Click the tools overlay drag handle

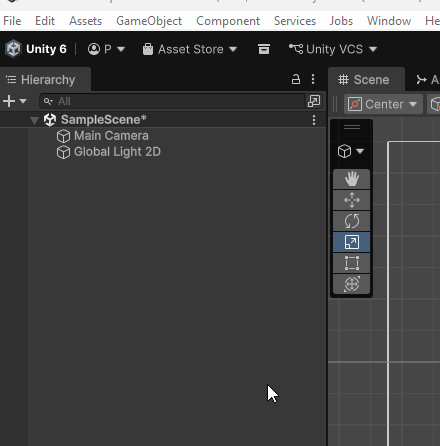click(x=352, y=127)
